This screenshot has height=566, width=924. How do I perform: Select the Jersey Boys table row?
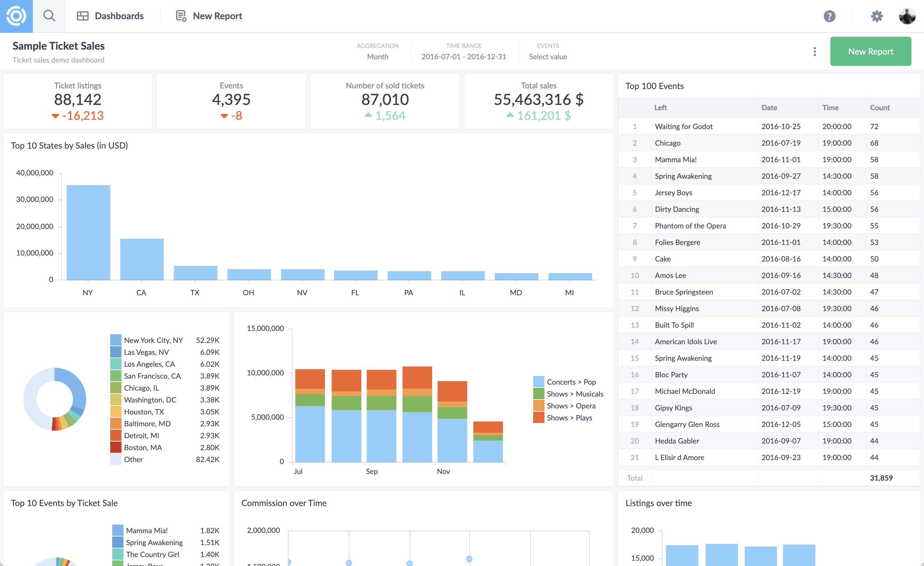[769, 192]
